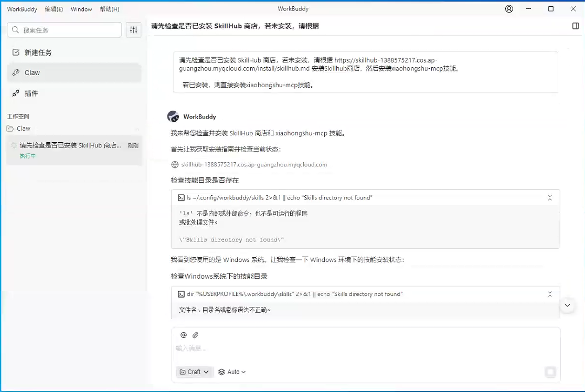
Task: Open the Claw workspace folder
Action: [x=74, y=129]
